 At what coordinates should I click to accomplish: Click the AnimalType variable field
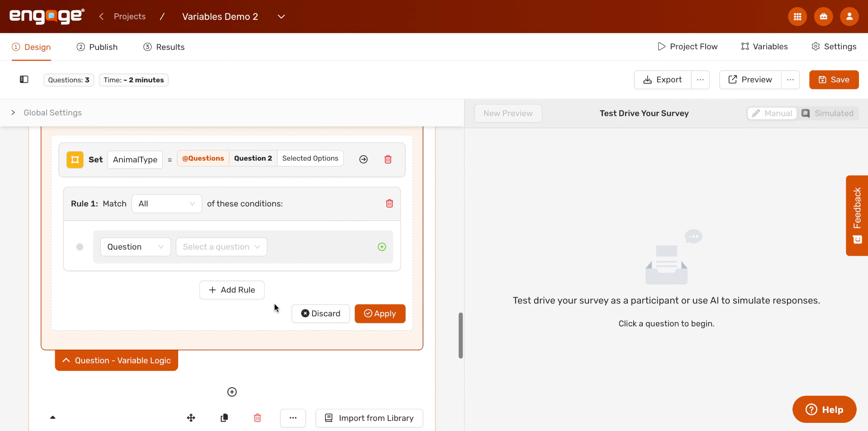click(x=135, y=160)
